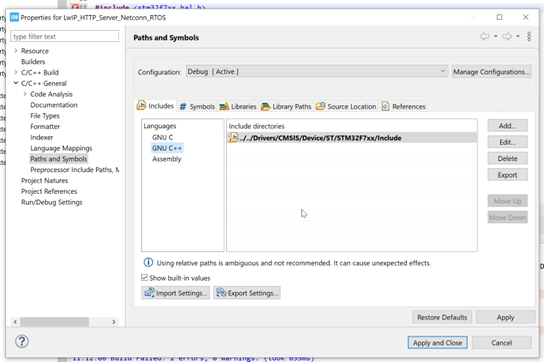Switch to the Libraries tab
The height and width of the screenshot is (362, 544).
pyautogui.click(x=238, y=107)
